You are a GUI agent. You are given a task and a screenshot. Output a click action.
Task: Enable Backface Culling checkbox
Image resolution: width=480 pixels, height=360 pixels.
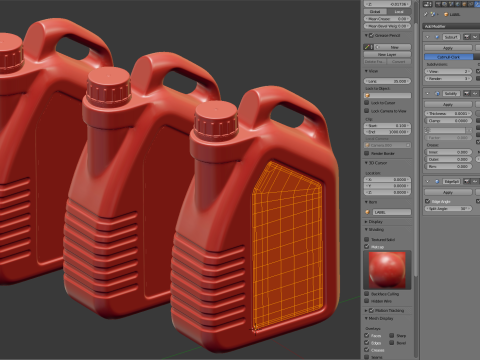pyautogui.click(x=367, y=294)
